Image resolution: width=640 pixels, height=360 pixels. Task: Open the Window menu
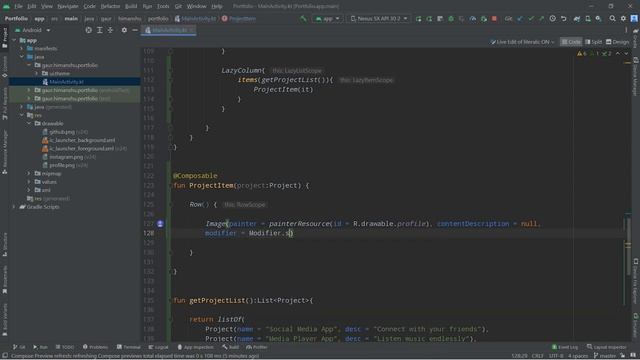[196, 6]
